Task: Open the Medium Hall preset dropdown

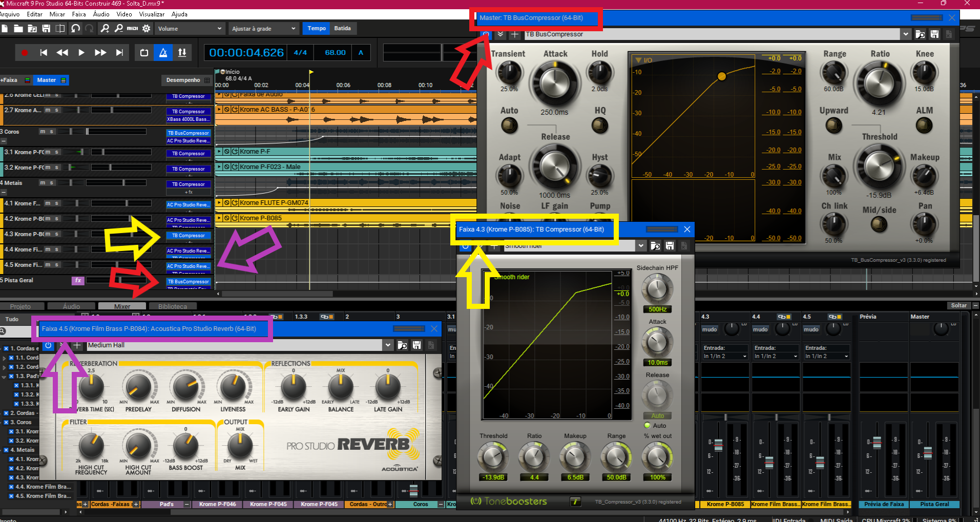Action: click(x=388, y=345)
